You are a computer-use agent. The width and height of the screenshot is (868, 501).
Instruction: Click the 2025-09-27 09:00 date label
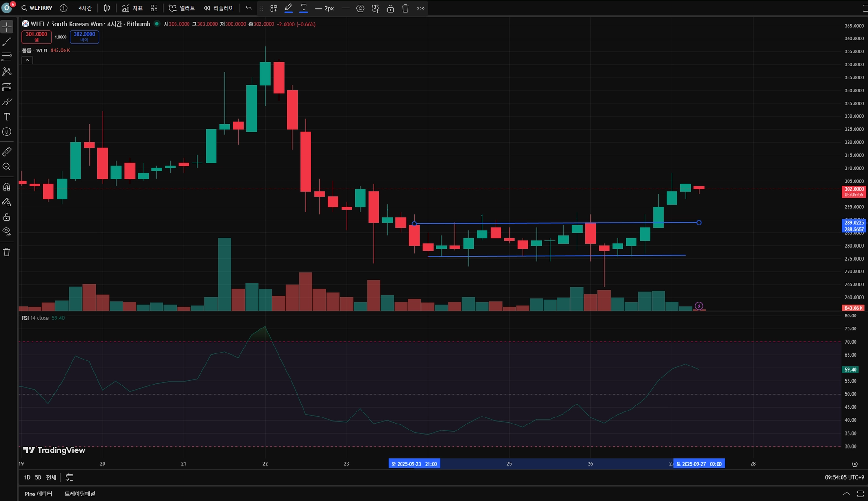[699, 464]
